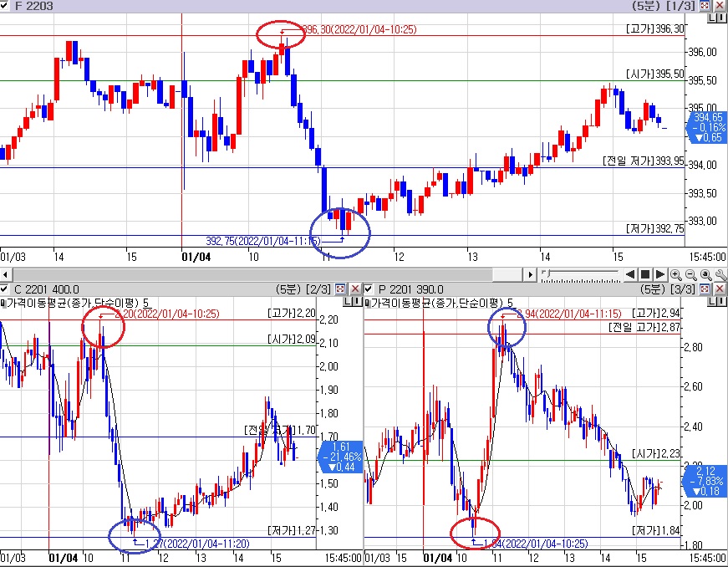Click the [저가]1.84 label on P 2201

coord(656,530)
